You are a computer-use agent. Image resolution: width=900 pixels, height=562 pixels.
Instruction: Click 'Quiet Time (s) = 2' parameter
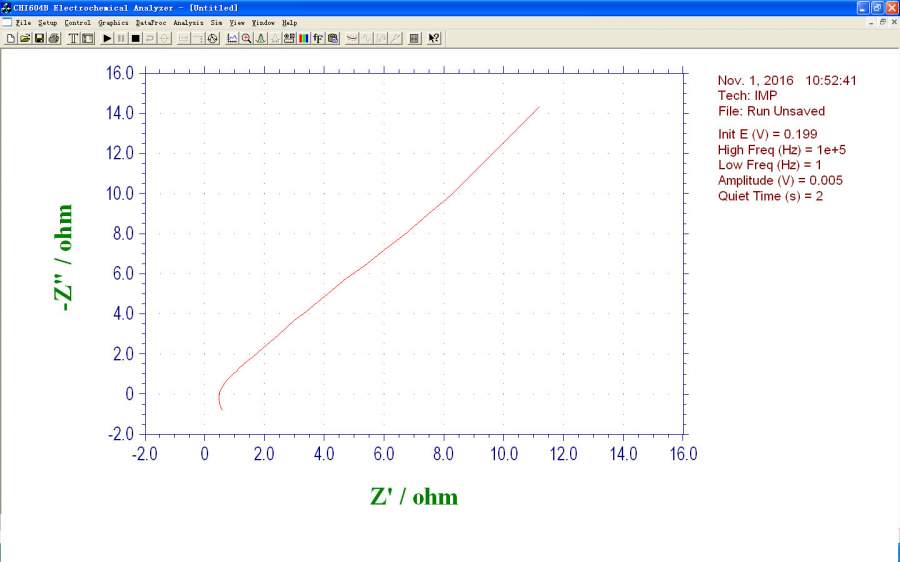pos(770,196)
